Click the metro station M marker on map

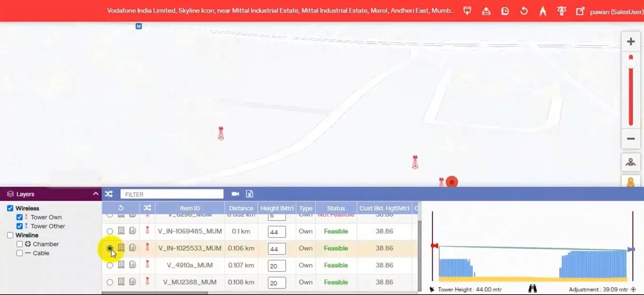[139, 26]
